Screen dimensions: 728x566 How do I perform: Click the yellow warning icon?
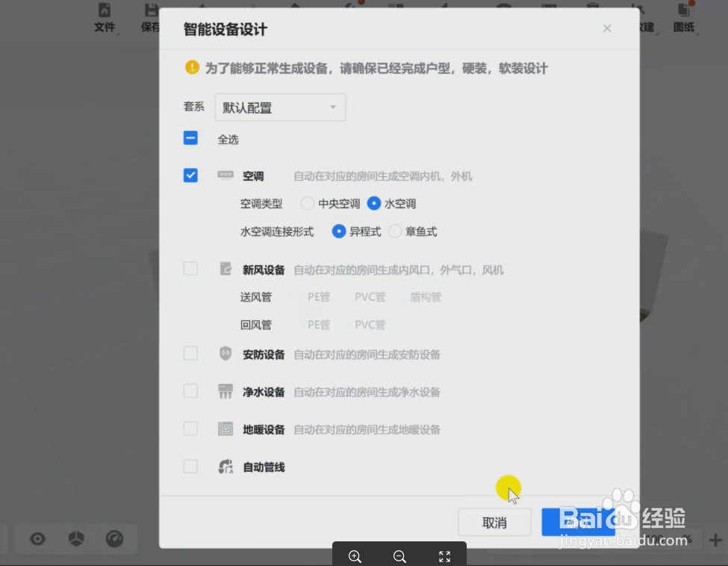tap(192, 68)
